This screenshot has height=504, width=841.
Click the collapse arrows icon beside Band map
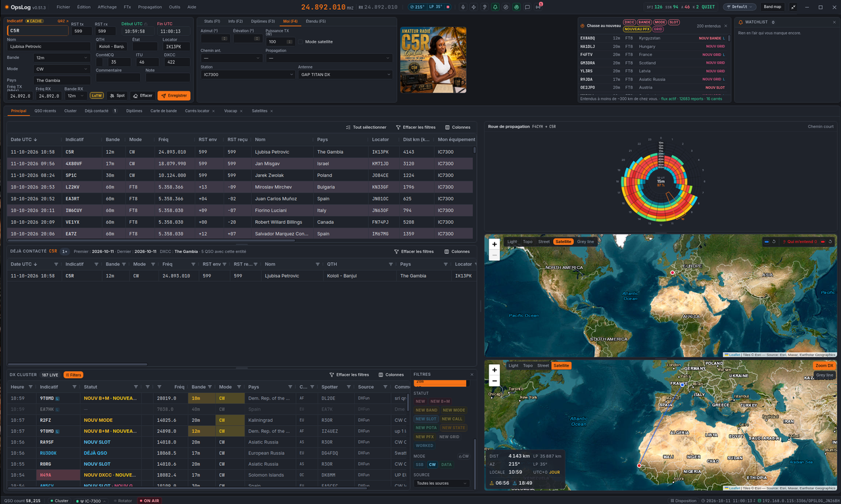(793, 7)
